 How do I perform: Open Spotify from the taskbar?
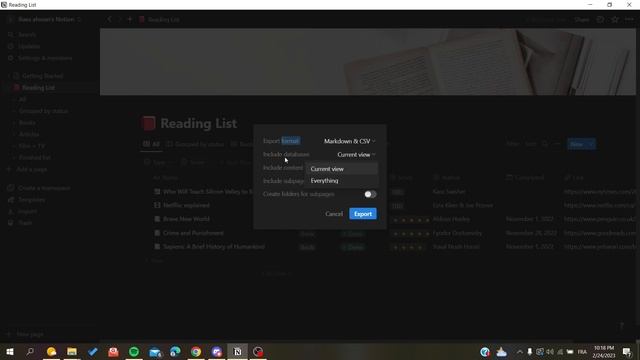tap(134, 351)
